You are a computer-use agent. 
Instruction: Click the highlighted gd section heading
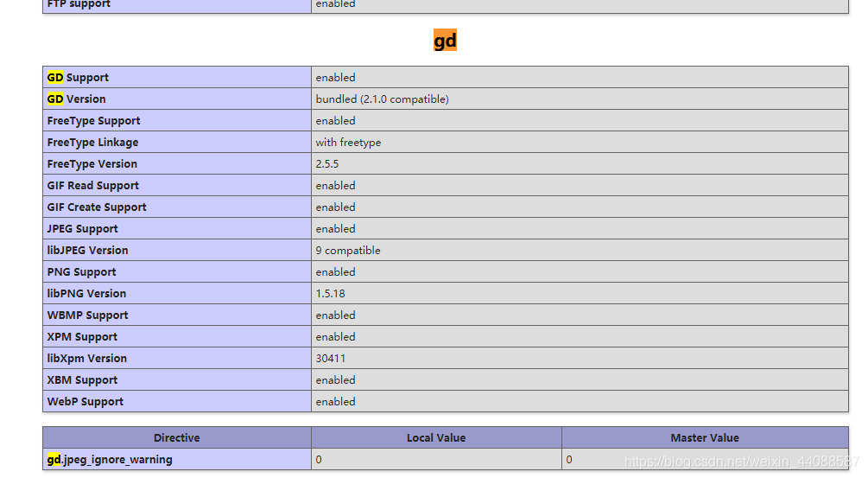tap(445, 41)
